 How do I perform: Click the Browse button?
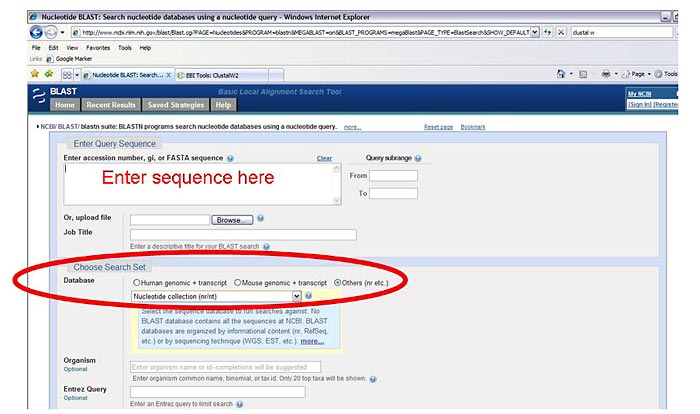232,220
